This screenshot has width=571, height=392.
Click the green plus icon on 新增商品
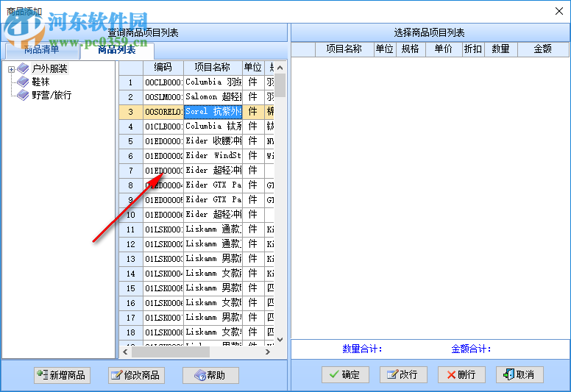[x=42, y=374]
